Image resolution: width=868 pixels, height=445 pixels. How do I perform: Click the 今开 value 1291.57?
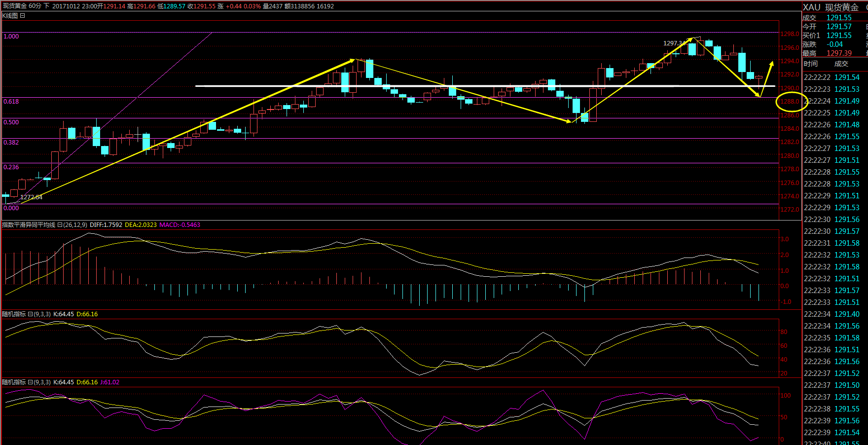(839, 27)
